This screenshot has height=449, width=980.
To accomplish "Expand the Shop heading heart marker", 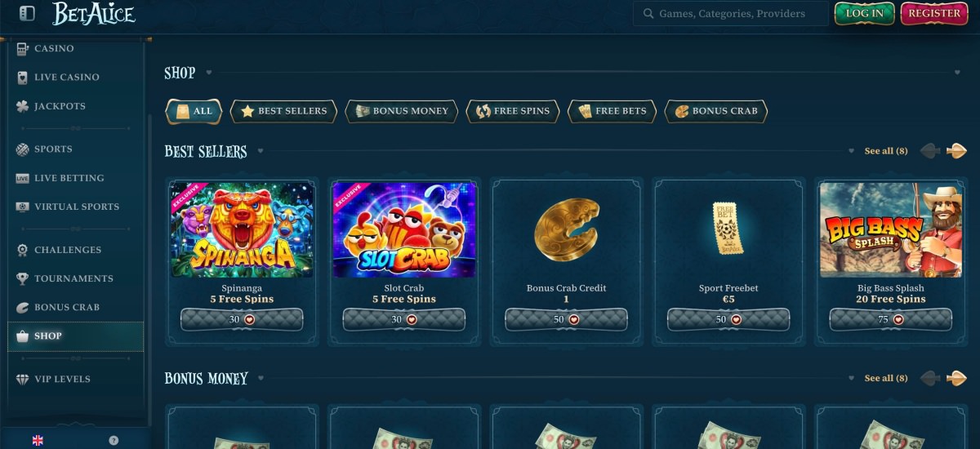I will pos(209,73).
